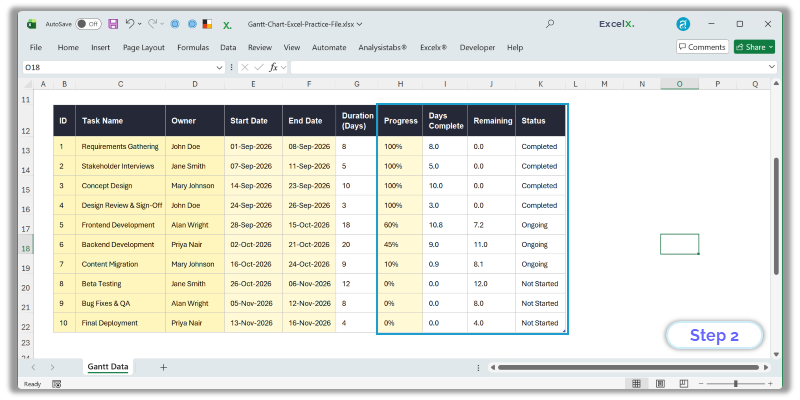
Task: Click the Enter checkmark in formula bar
Action: pos(259,67)
